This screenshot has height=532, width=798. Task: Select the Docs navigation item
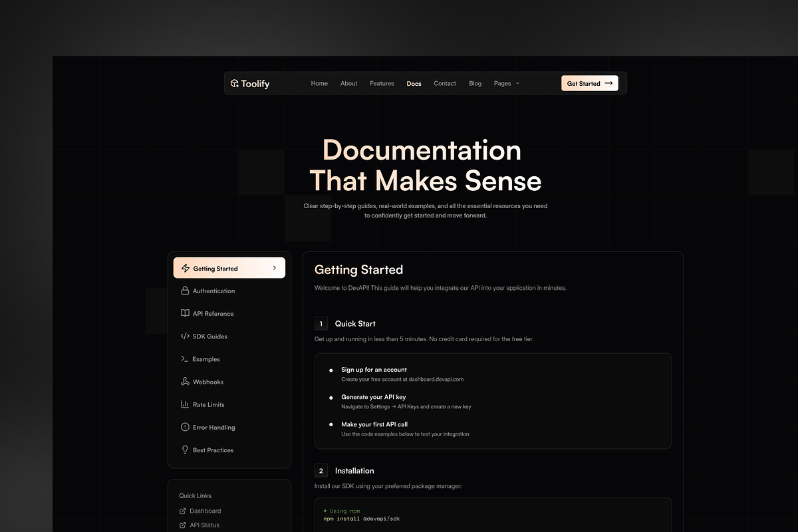414,84
